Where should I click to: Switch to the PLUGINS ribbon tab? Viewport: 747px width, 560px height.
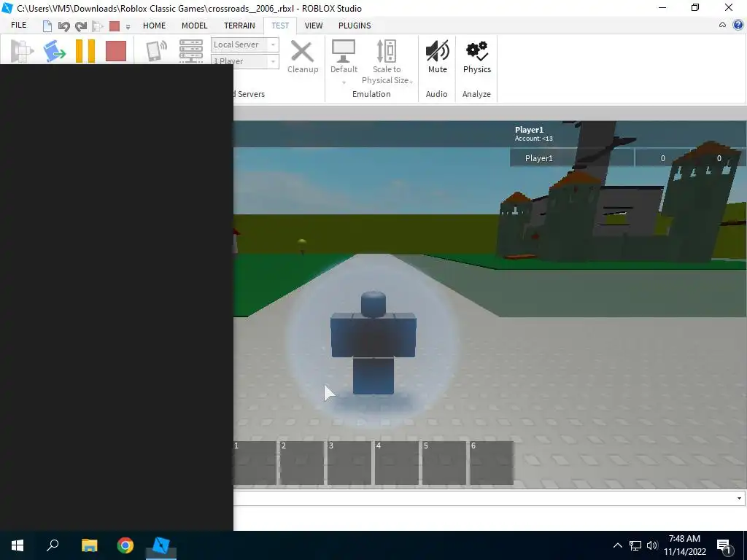coord(355,26)
